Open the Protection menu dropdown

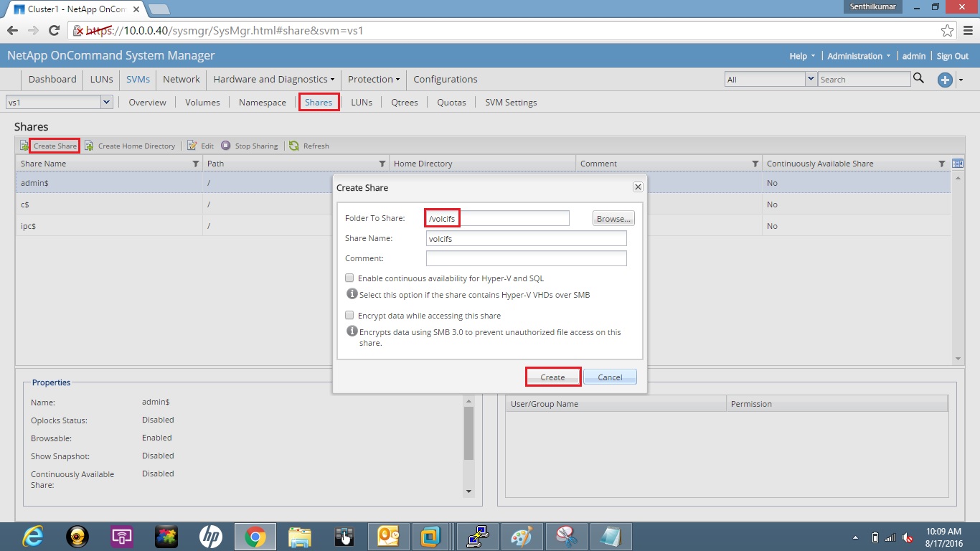click(373, 79)
